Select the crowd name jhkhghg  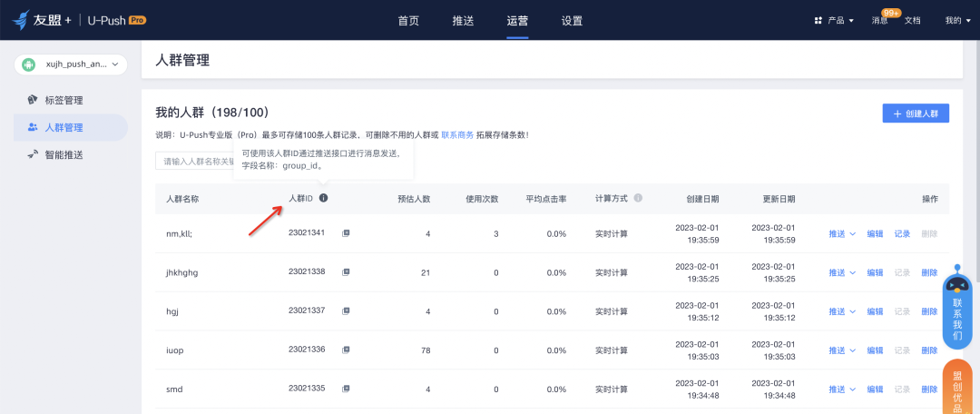(182, 272)
